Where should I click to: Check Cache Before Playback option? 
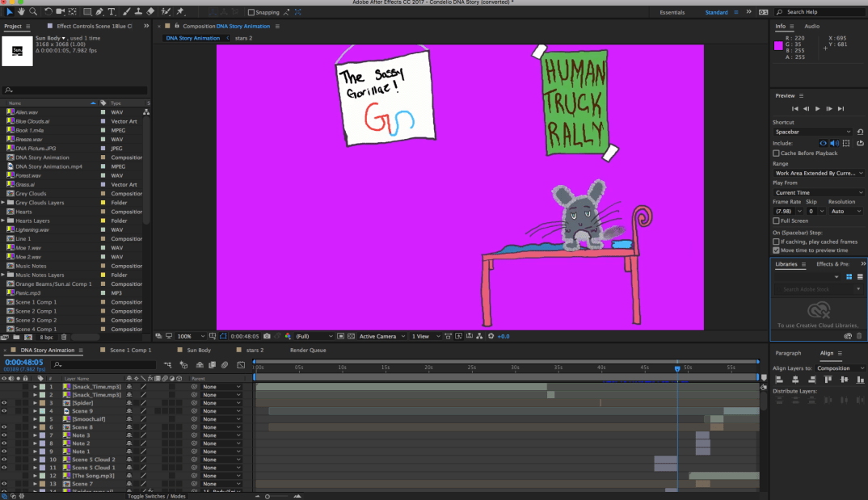coord(777,153)
